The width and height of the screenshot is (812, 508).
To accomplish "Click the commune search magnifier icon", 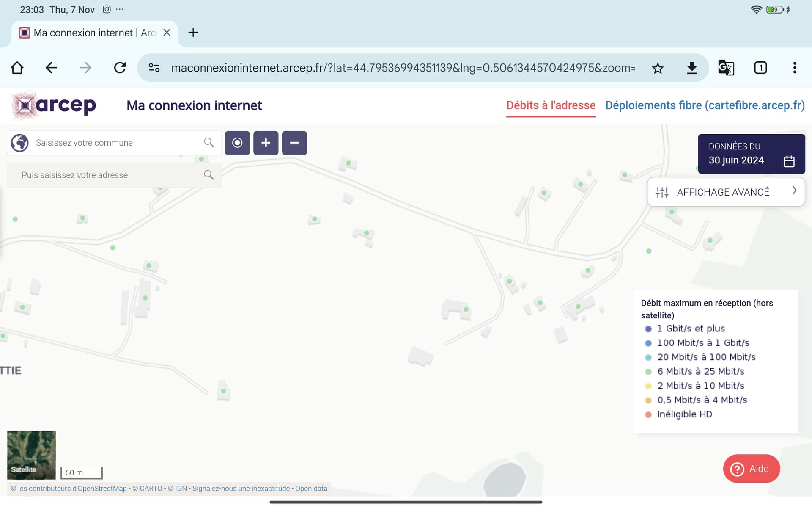I will click(208, 143).
